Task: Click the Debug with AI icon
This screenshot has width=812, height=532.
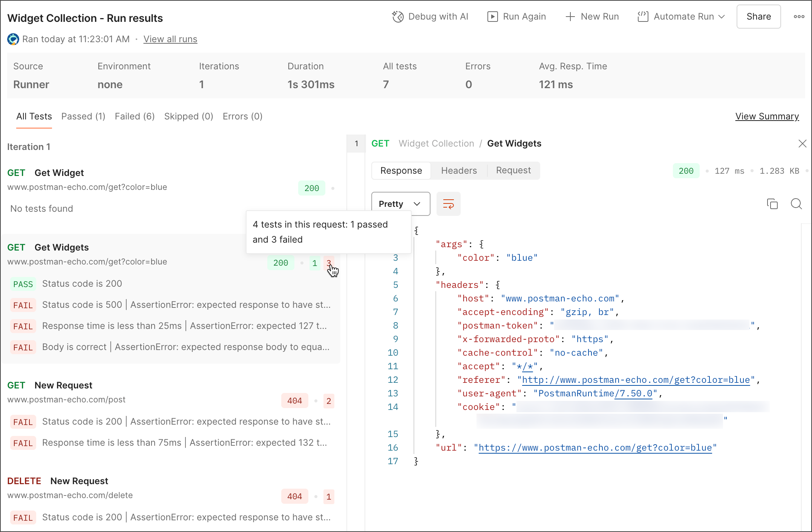Action: (x=398, y=17)
